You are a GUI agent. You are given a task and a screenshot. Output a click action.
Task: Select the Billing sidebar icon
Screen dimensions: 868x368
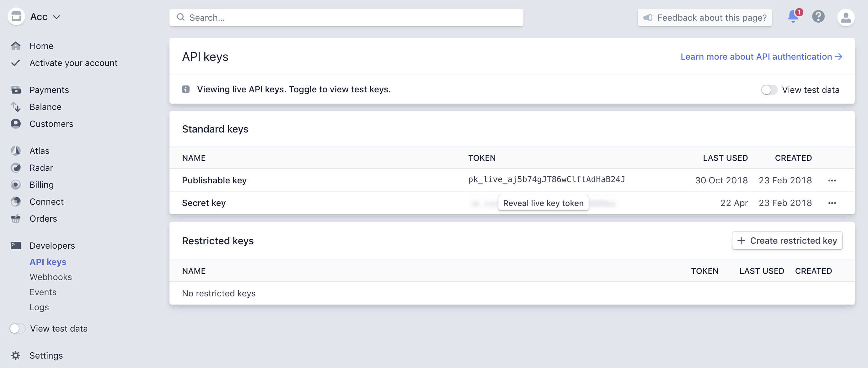click(x=15, y=185)
